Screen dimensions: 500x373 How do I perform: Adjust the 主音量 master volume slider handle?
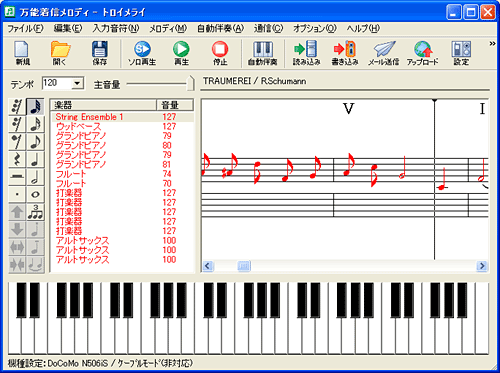[190, 83]
